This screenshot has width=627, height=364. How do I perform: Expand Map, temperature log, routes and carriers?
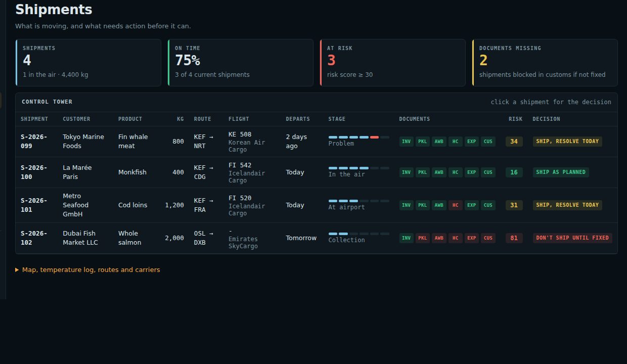click(87, 270)
